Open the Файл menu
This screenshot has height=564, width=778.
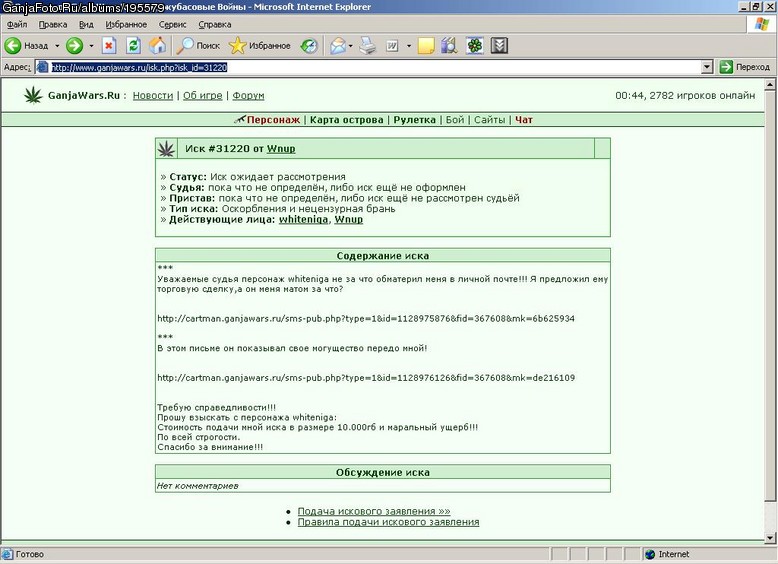pos(17,24)
